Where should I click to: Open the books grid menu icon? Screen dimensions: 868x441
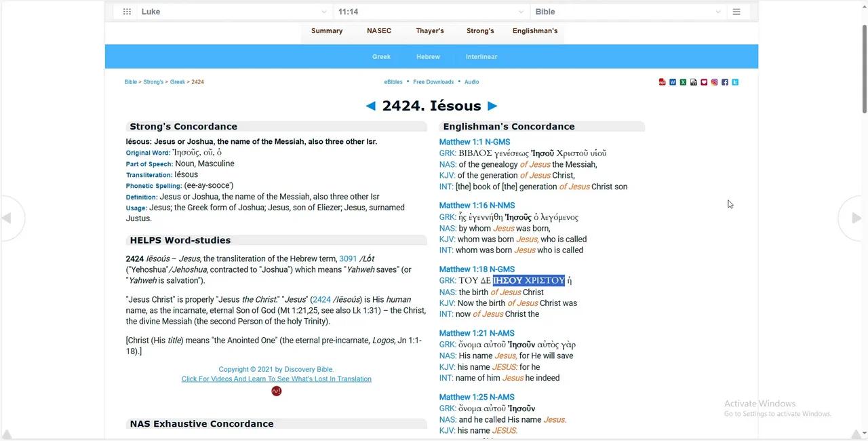pos(127,12)
